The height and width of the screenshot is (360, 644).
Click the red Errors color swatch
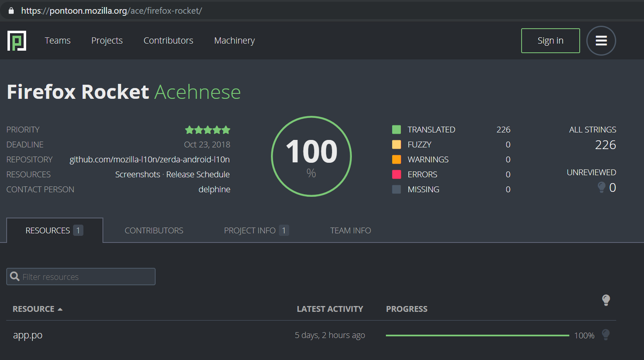coord(397,174)
